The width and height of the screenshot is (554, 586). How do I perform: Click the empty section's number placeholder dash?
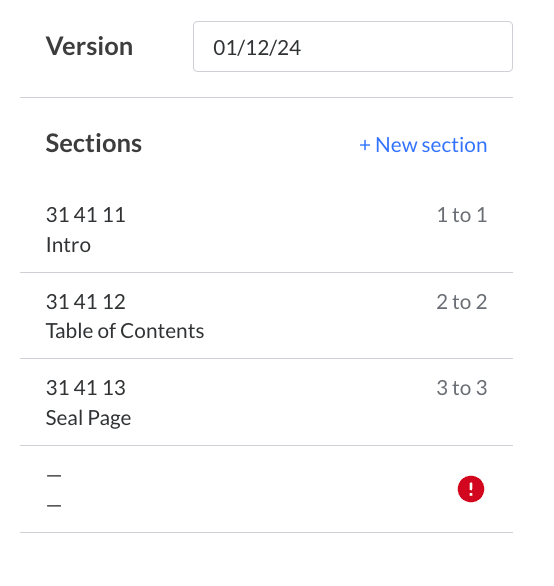[54, 476]
